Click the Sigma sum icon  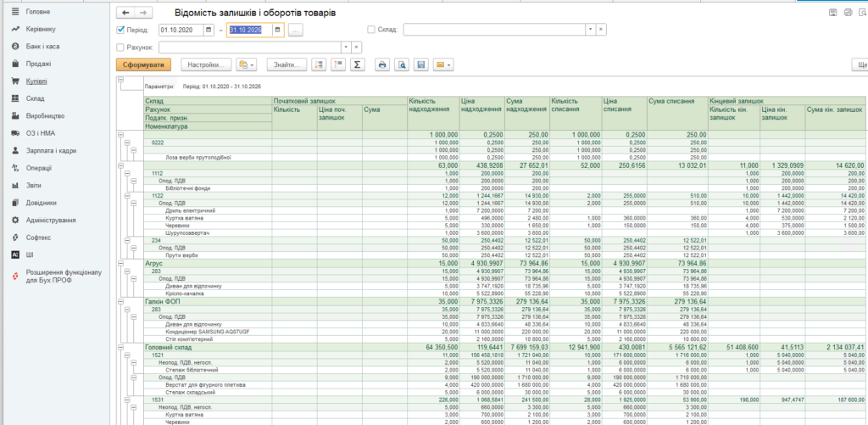(357, 64)
